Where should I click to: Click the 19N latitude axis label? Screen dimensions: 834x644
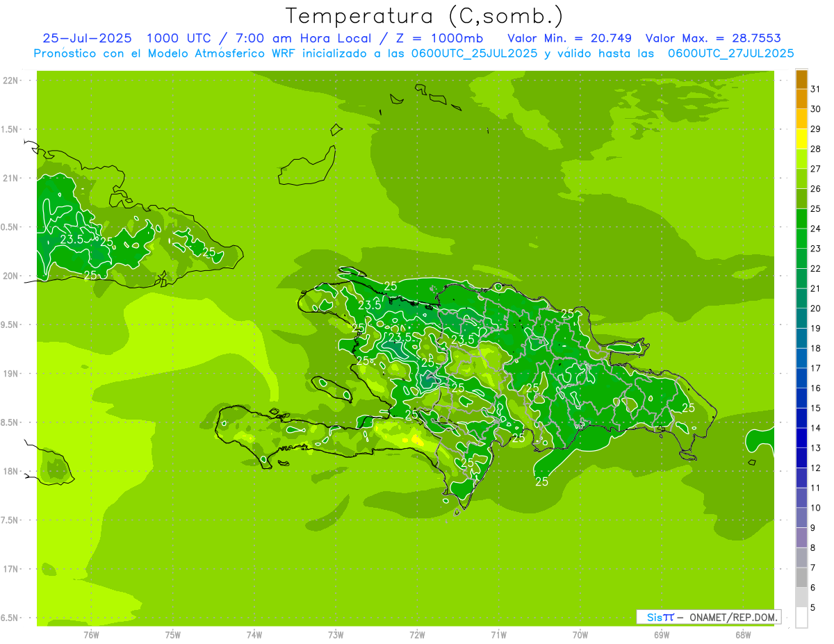tap(10, 374)
